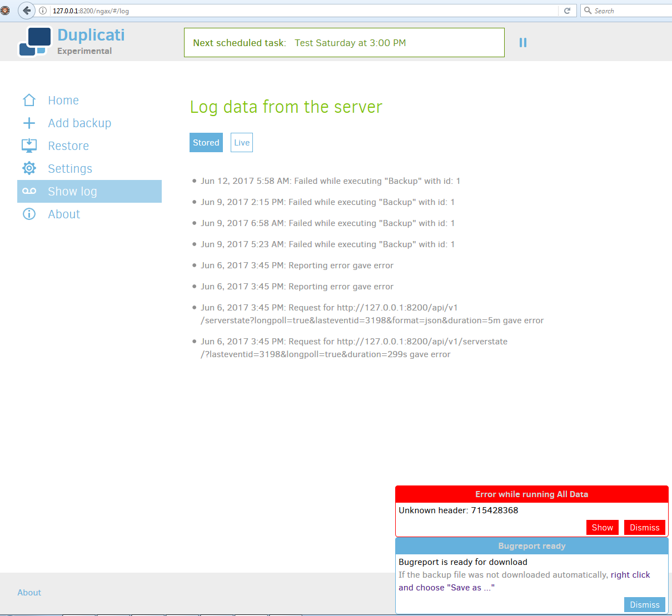The image size is (672, 616).
Task: Click the Show log sidebar icon
Action: tap(29, 191)
